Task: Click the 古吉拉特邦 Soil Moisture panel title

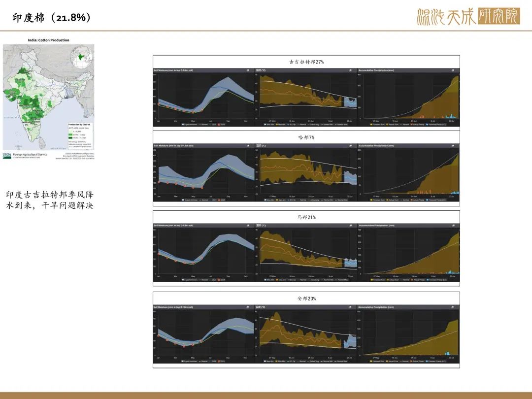Action: pyautogui.click(x=173, y=70)
